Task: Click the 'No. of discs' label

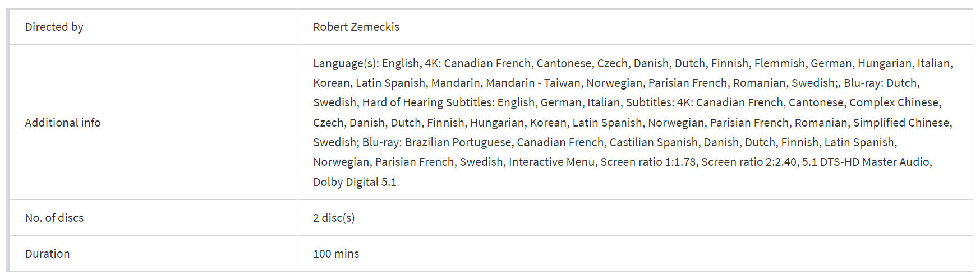Action: (54, 218)
